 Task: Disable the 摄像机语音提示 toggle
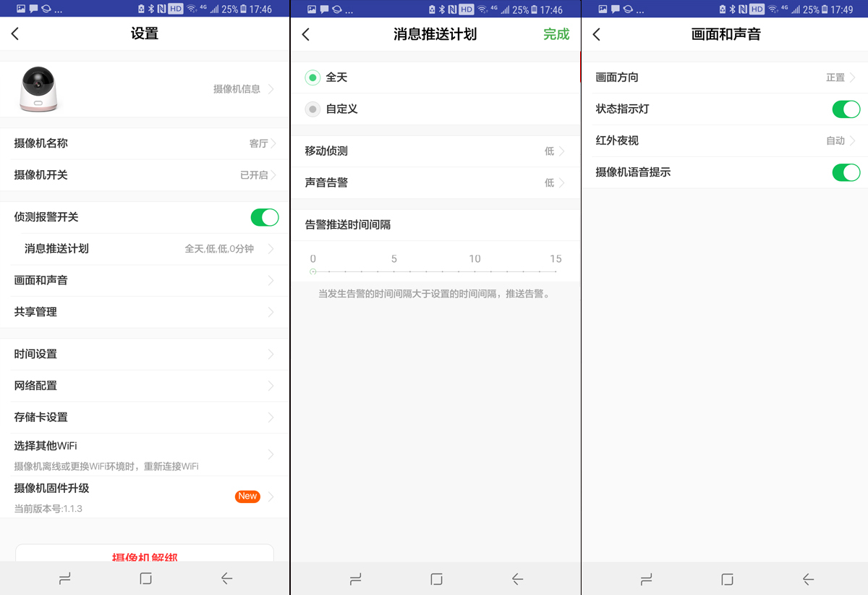(846, 172)
